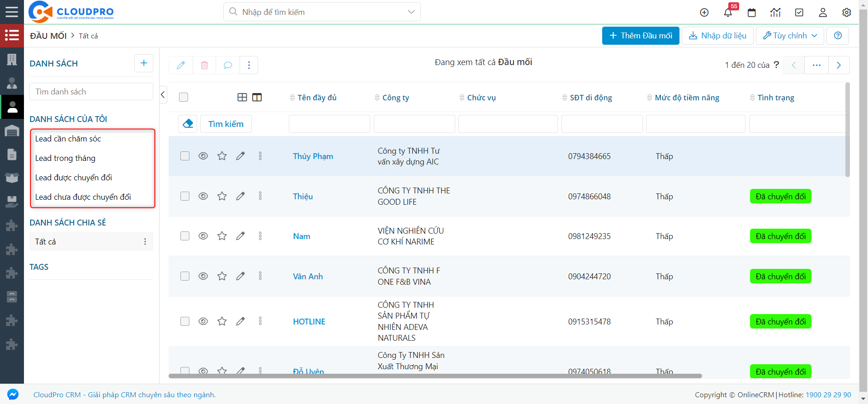868x404 pixels.
Task: Open lead HOTLINE link
Action: pos(309,322)
